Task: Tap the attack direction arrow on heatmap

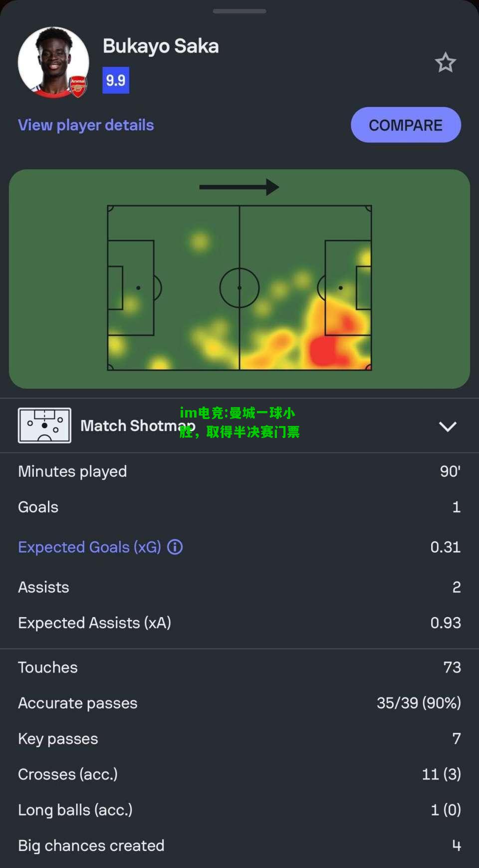Action: (x=239, y=187)
